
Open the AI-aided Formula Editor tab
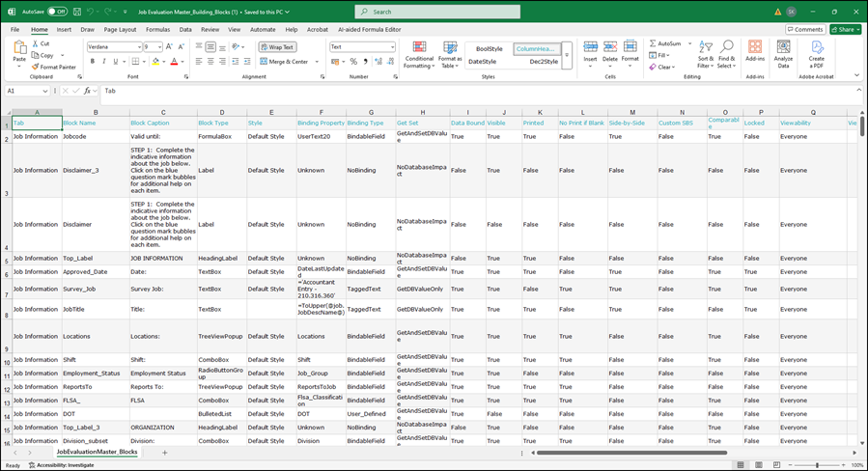[x=369, y=29]
